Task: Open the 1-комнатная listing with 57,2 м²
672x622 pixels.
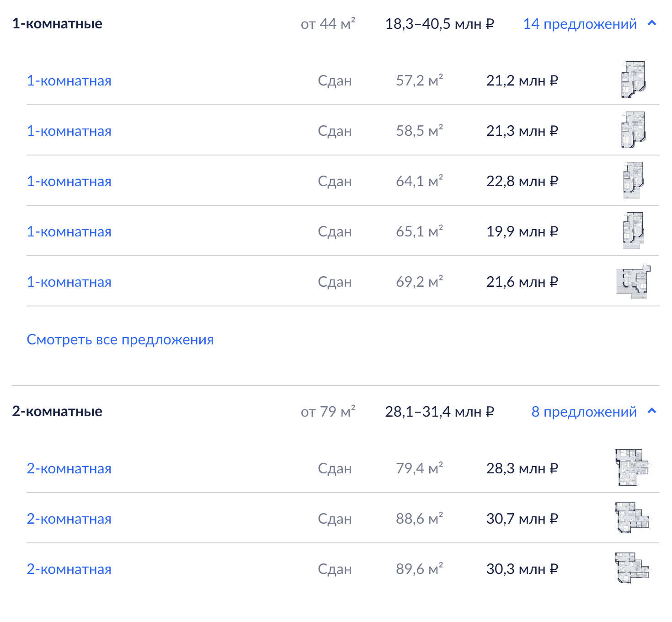Action: (x=69, y=80)
